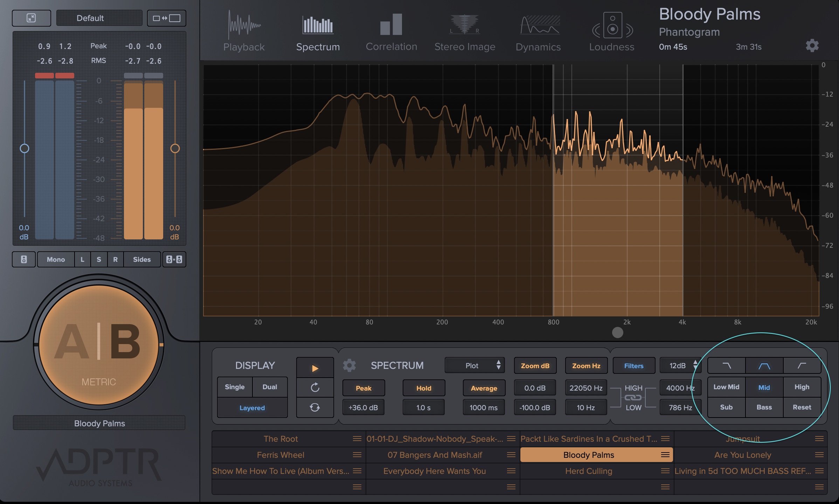Click the HIGH/LOW link chain icon
The image size is (839, 504).
point(633,398)
